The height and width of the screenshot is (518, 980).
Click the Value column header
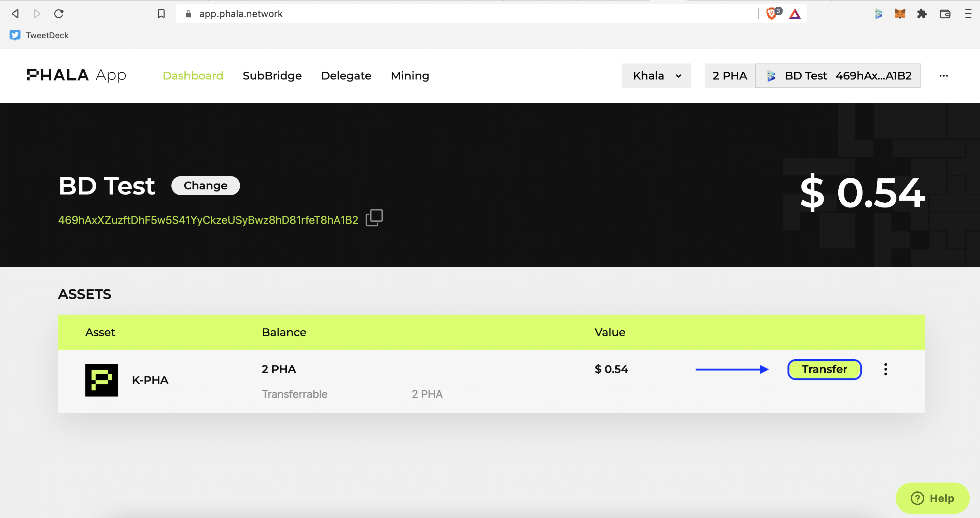coord(610,332)
